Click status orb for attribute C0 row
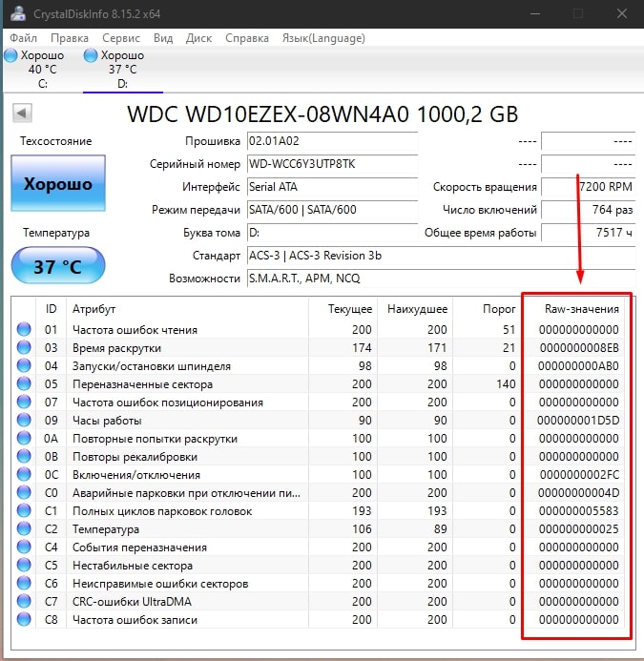The width and height of the screenshot is (644, 661). point(24,492)
